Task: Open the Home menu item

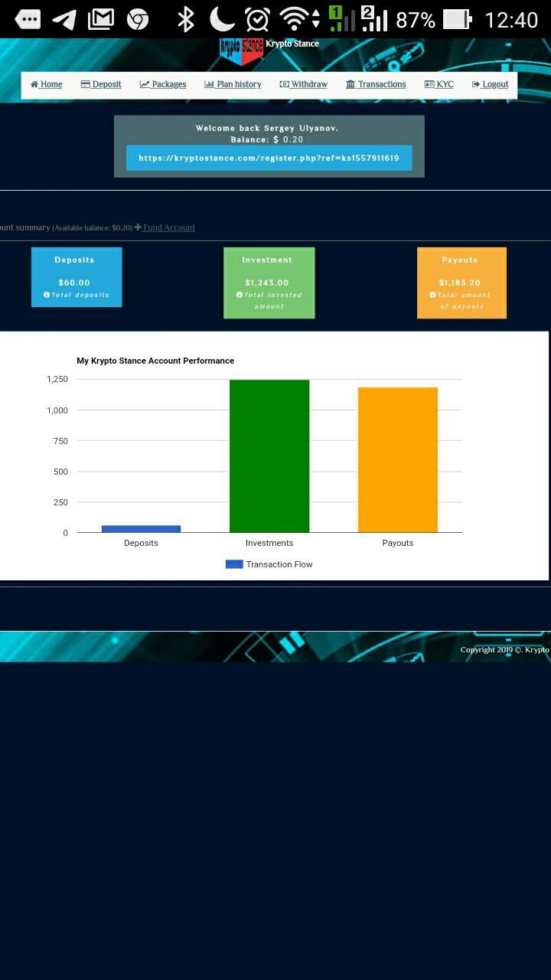Action: pos(47,84)
